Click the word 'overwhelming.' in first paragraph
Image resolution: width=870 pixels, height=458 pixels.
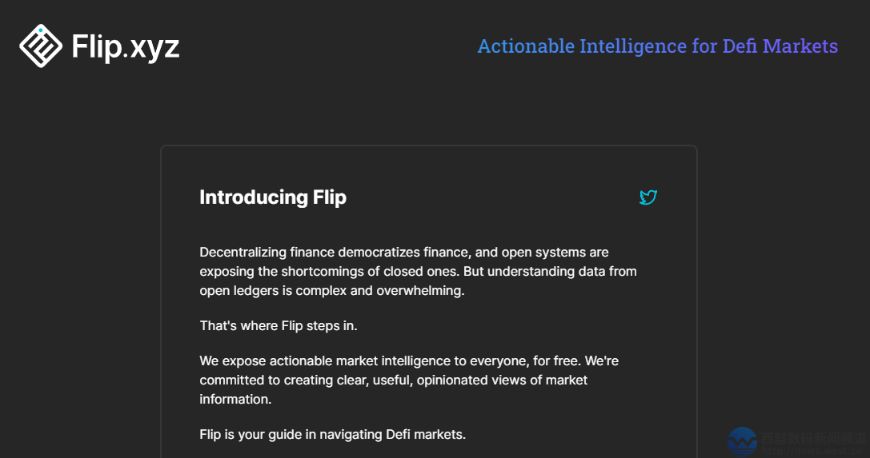(420, 291)
